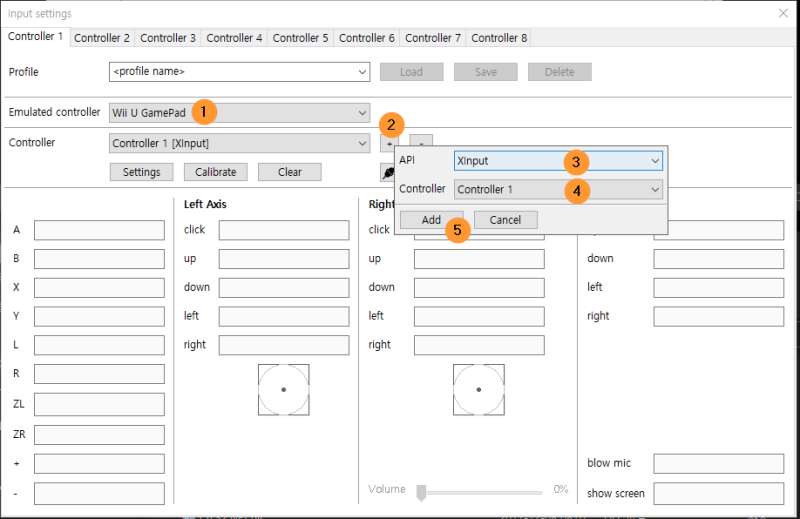800x519 pixels.
Task: Click the Save profile button
Action: tap(486, 72)
